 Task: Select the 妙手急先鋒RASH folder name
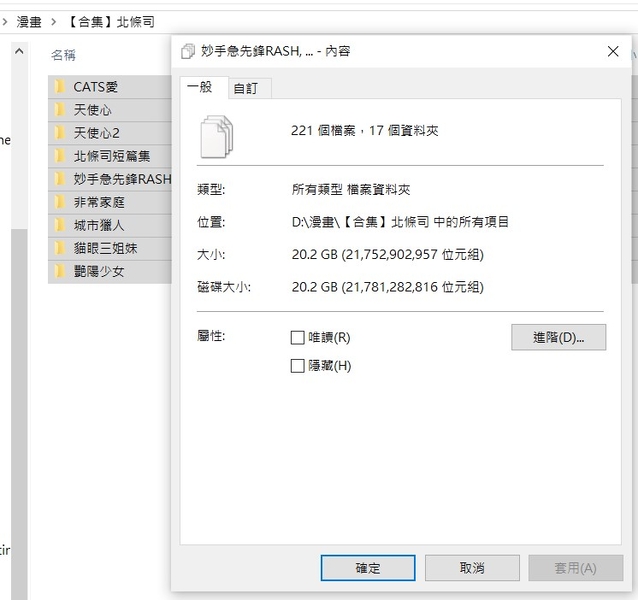(x=122, y=179)
